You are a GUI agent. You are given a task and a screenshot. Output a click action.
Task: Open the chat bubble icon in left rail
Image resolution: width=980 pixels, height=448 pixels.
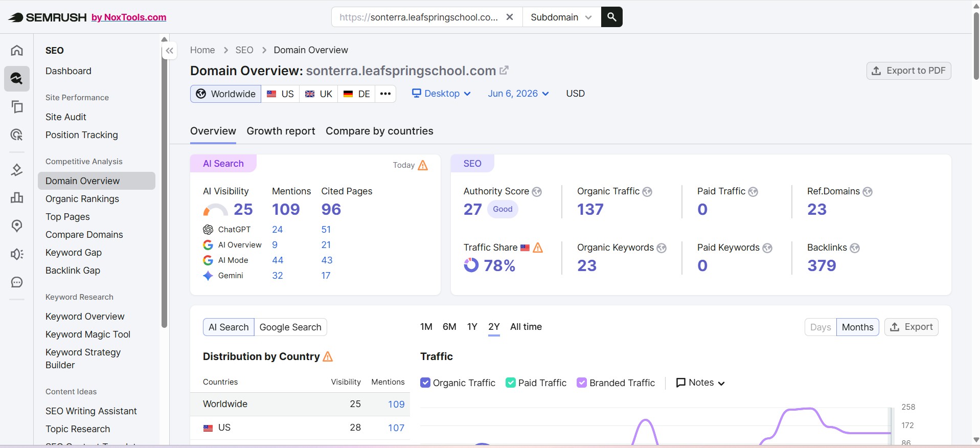pyautogui.click(x=17, y=282)
